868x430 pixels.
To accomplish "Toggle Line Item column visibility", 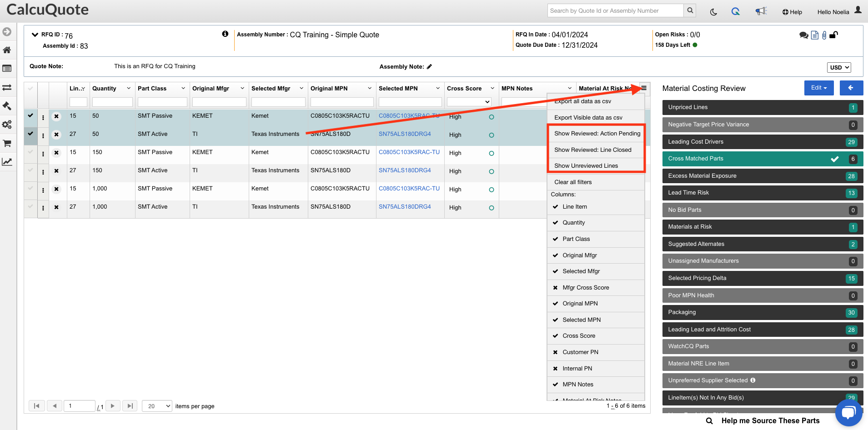I will pyautogui.click(x=596, y=206).
